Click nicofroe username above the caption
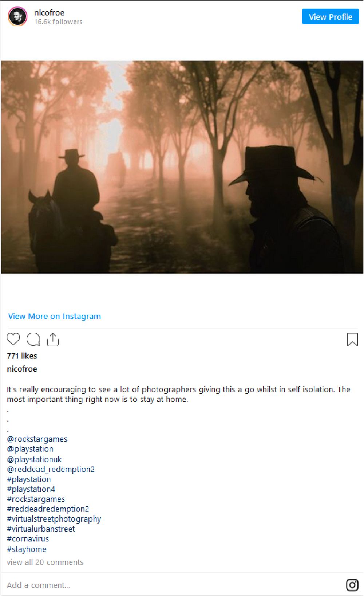 point(22,369)
